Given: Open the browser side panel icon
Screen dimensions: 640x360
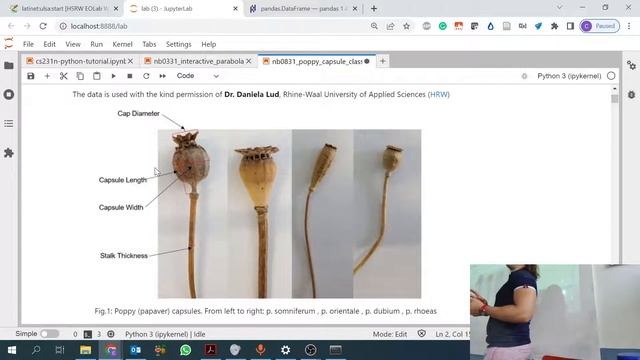Looking at the screenshot, I should click(x=570, y=26).
